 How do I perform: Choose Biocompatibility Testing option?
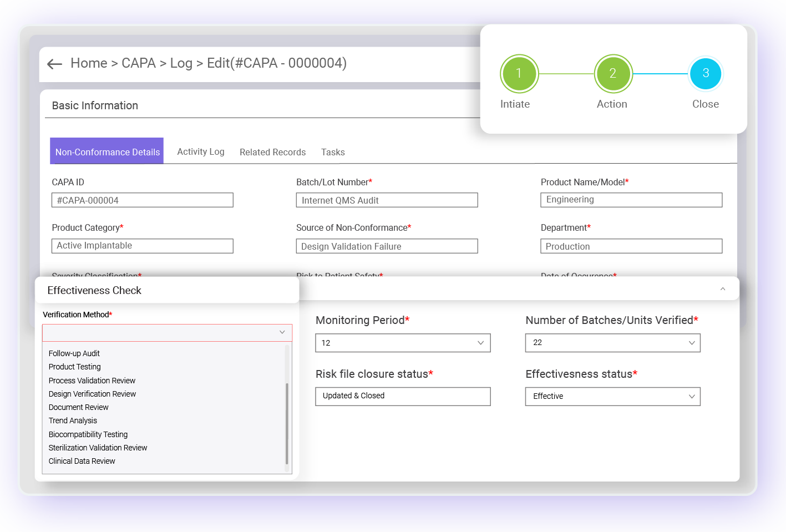pyautogui.click(x=88, y=434)
